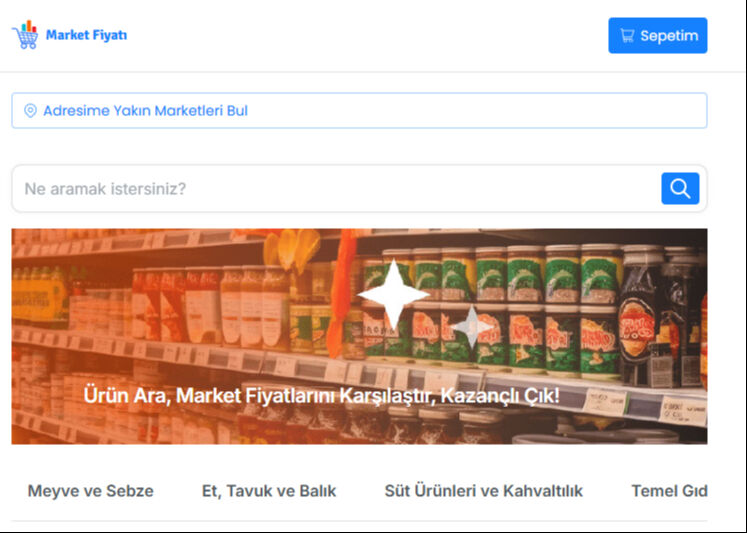Switch to Et, Tavuk ve Balık category
747x533 pixels.
(269, 491)
